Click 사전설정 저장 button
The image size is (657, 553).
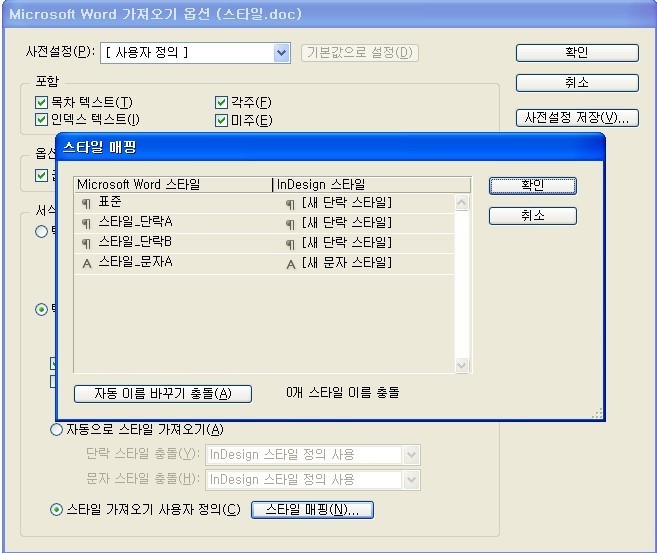(577, 118)
